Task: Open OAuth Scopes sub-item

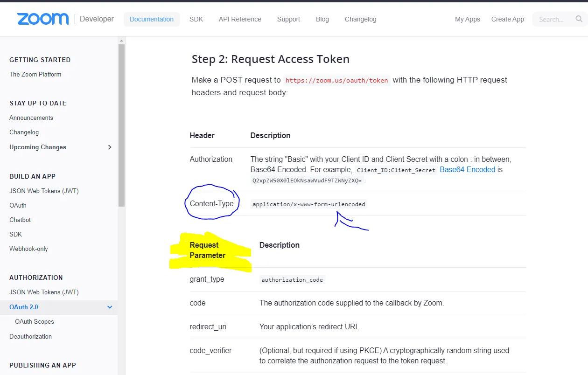Action: point(35,321)
